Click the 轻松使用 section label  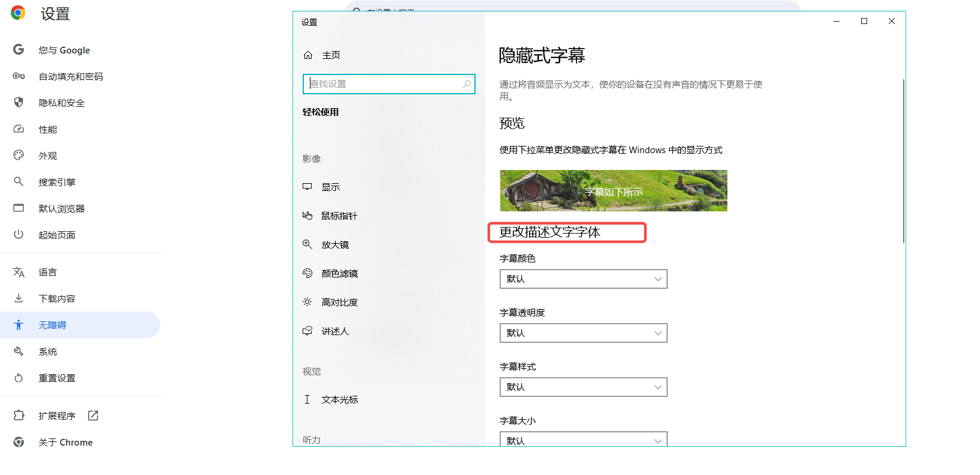coord(321,112)
